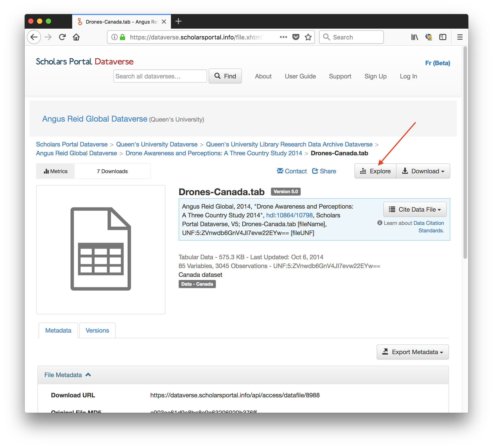Open the Support menu item

tap(340, 76)
